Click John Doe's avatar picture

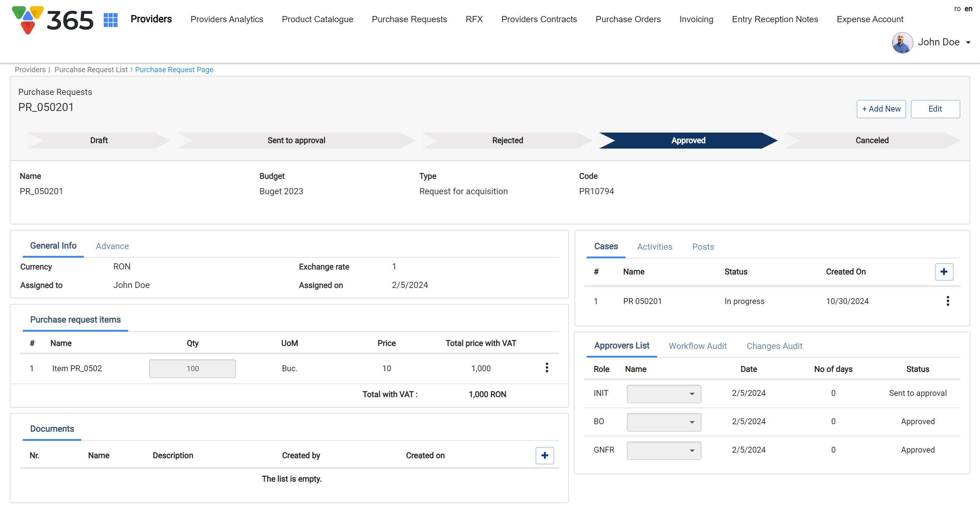902,42
